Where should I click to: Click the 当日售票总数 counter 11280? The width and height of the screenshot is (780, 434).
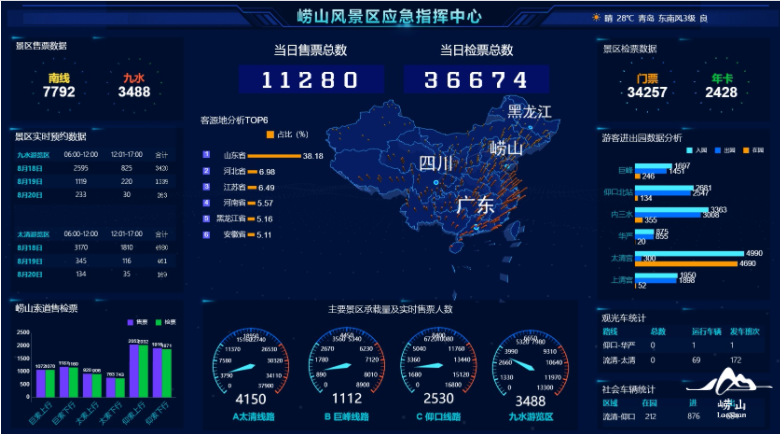pos(310,80)
